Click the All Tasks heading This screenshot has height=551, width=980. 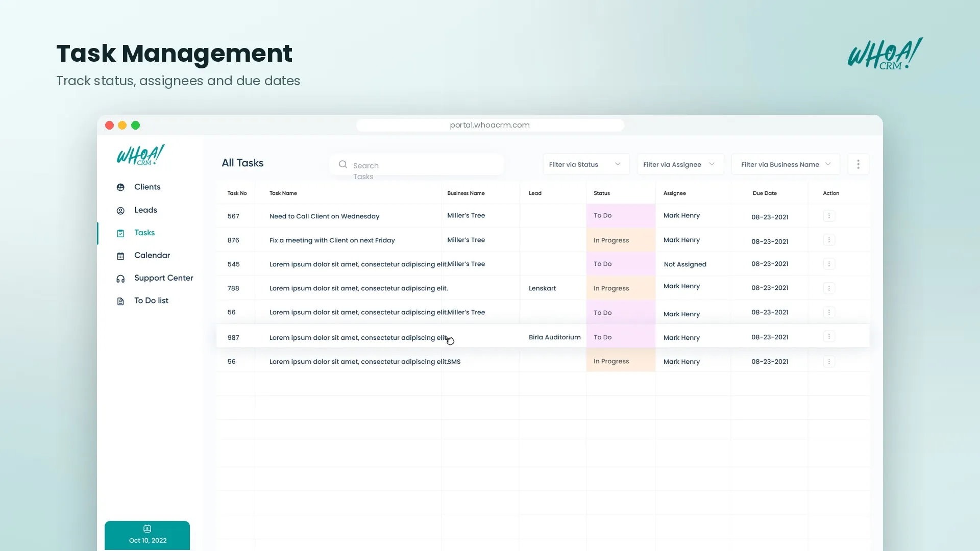[x=242, y=163]
